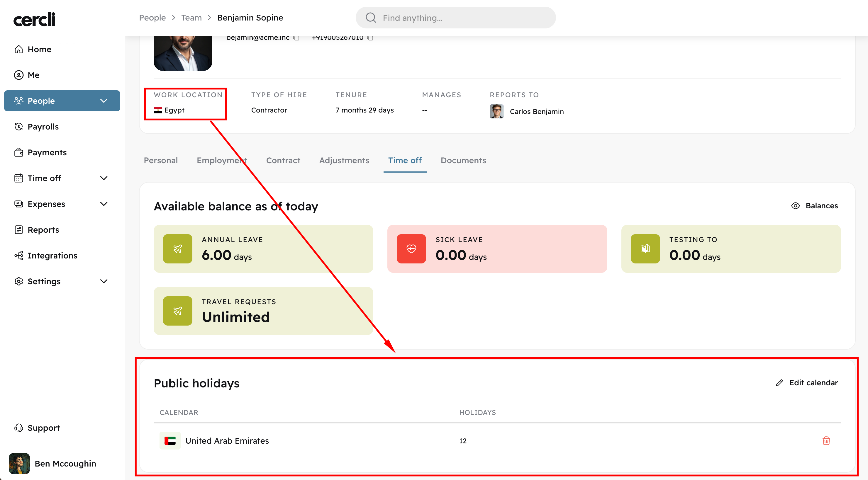Open the Sick Leave 0.00 days card
The height and width of the screenshot is (480, 868).
[x=497, y=249]
